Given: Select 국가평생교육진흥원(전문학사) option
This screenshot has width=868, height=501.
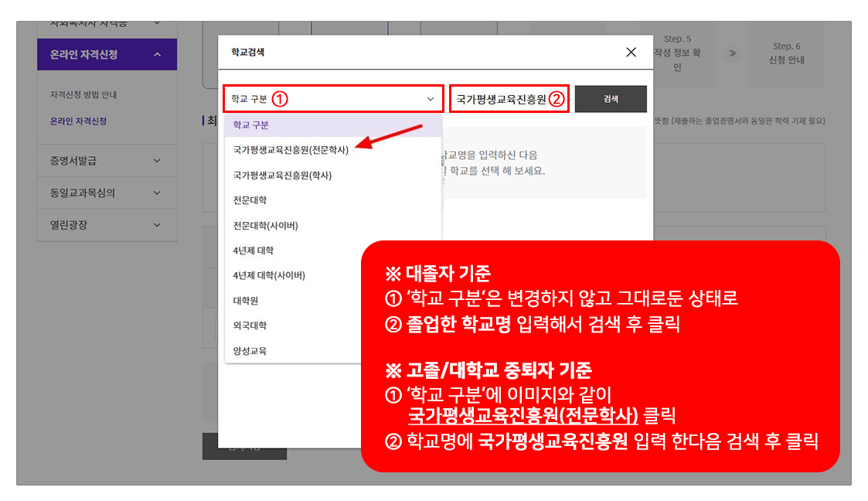Looking at the screenshot, I should coord(291,150).
